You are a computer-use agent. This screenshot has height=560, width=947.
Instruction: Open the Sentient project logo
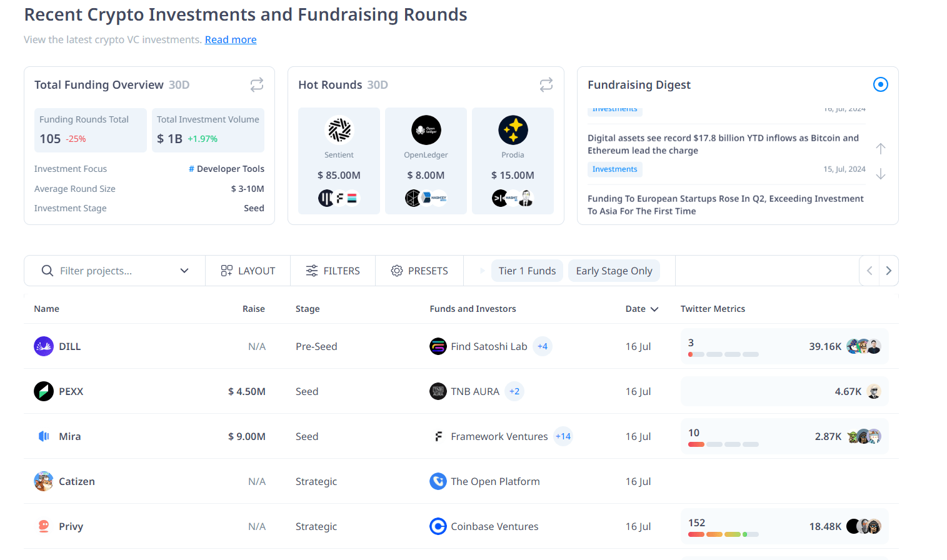point(339,130)
